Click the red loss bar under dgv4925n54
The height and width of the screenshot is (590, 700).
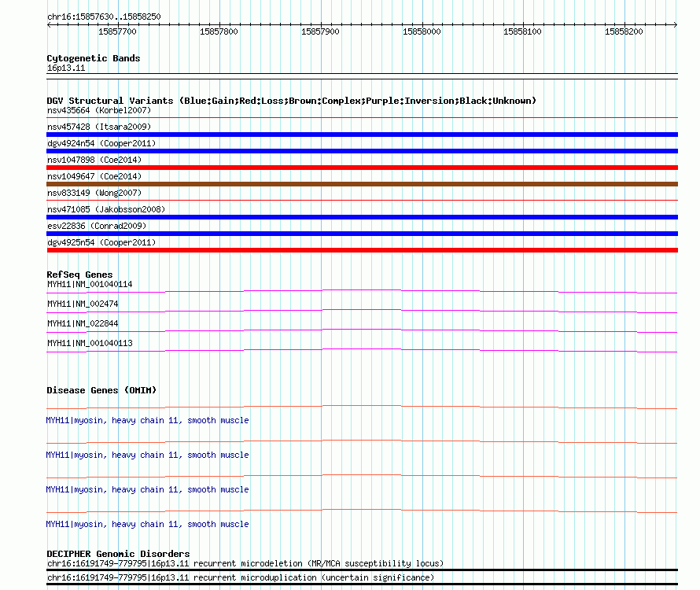click(362, 250)
